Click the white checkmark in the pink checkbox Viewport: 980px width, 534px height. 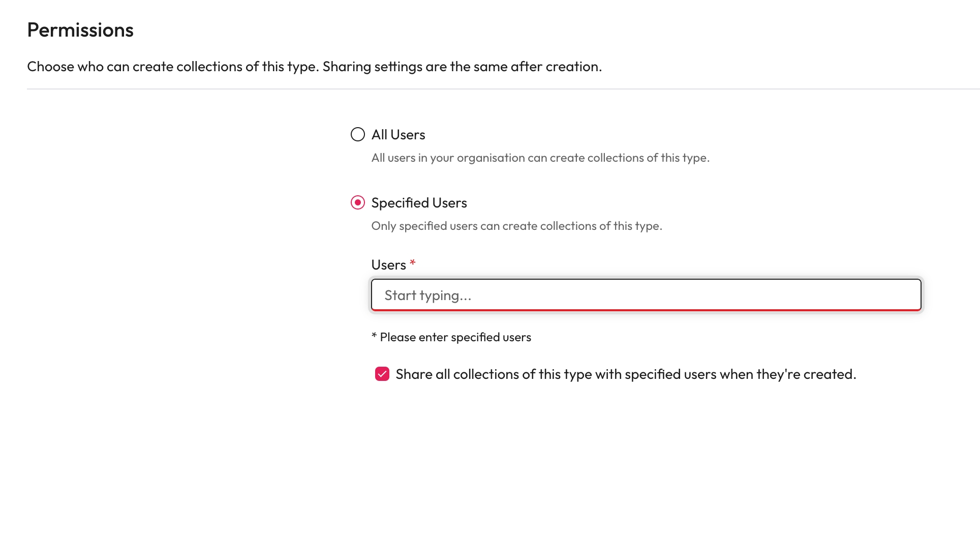[x=382, y=374]
